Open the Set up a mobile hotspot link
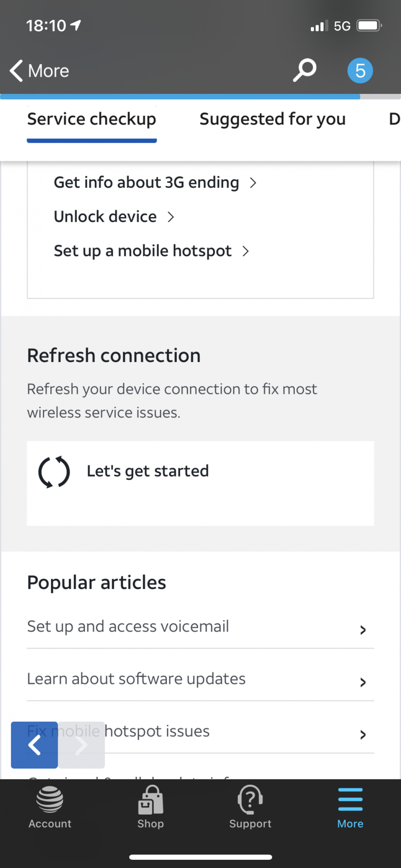The image size is (401, 868). coord(151,251)
